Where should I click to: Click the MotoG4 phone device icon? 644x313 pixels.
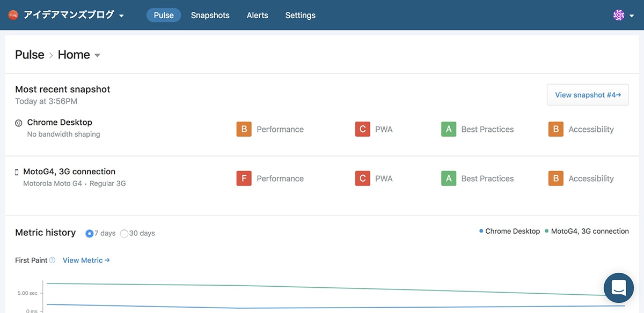17,172
